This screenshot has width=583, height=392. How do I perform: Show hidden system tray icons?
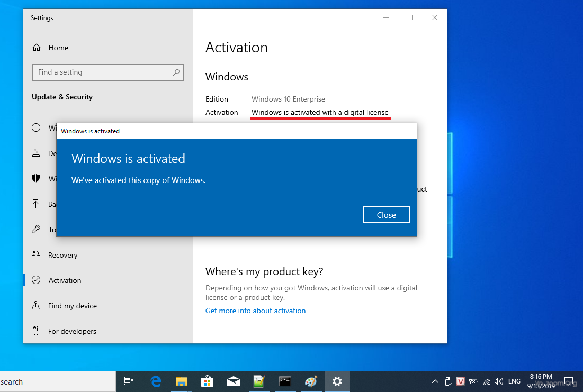tap(435, 381)
